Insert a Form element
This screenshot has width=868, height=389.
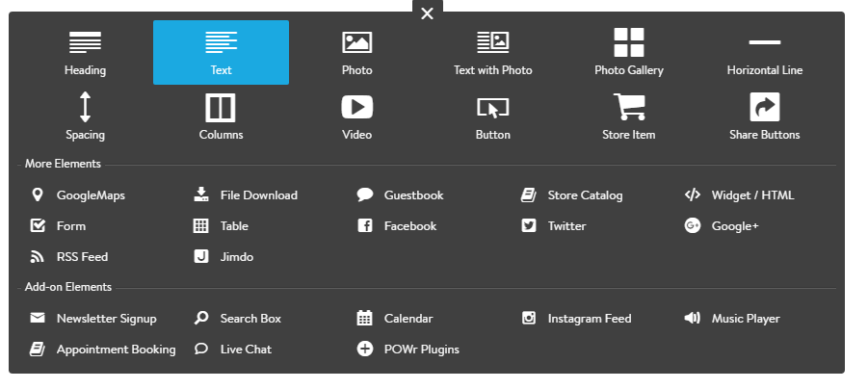[x=58, y=226]
